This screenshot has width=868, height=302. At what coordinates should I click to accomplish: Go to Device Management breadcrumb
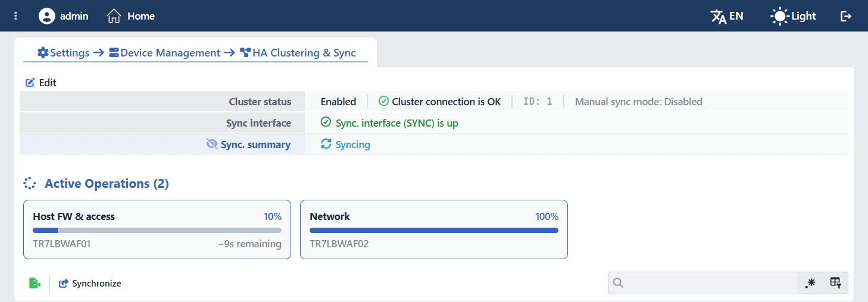click(x=170, y=53)
